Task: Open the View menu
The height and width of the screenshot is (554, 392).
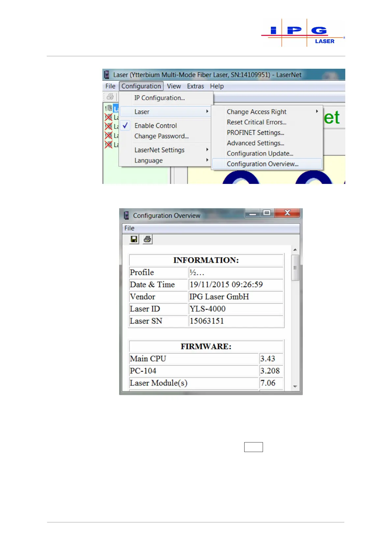Action: pyautogui.click(x=174, y=86)
